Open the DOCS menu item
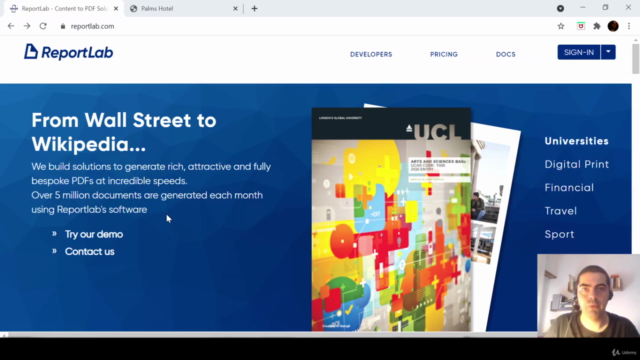The height and width of the screenshot is (360, 640). (x=506, y=54)
